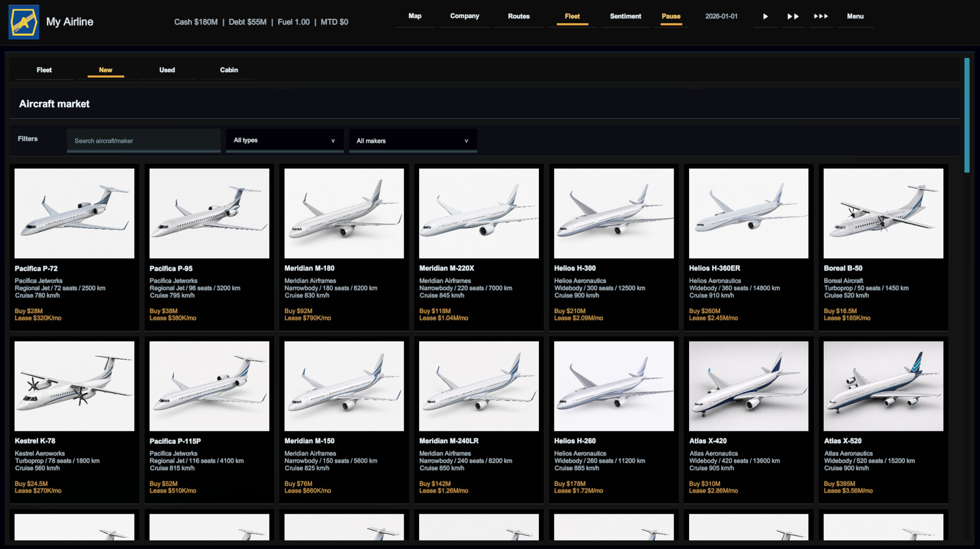Start normal speed play button

(765, 16)
